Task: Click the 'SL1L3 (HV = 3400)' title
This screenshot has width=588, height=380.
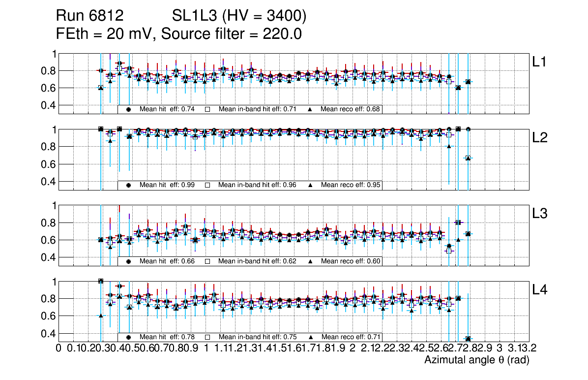Action: [239, 17]
